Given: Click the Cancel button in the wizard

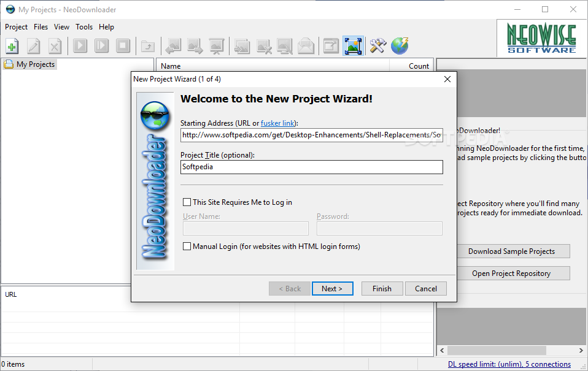Looking at the screenshot, I should click(x=425, y=289).
